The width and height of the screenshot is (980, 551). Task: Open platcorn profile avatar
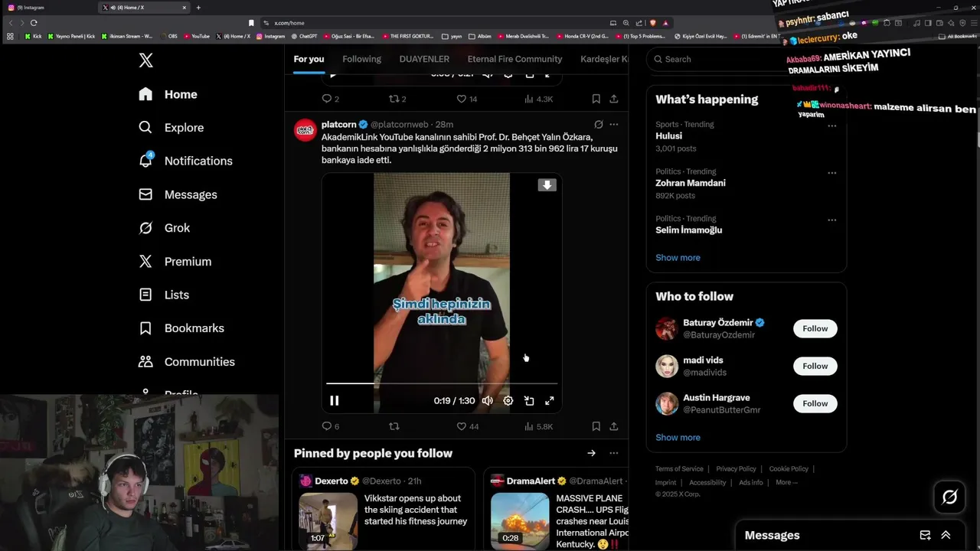click(305, 130)
